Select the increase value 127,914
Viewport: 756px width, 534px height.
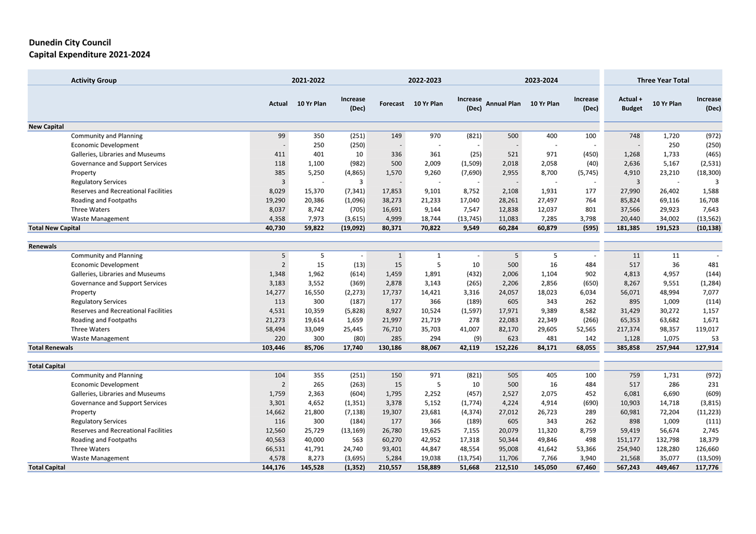[x=706, y=347]
